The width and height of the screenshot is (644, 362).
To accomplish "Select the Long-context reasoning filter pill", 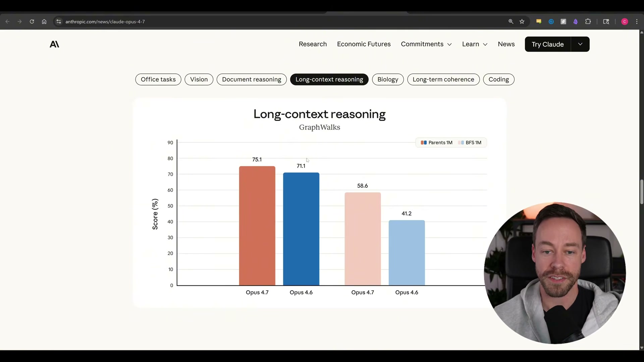I will [329, 79].
